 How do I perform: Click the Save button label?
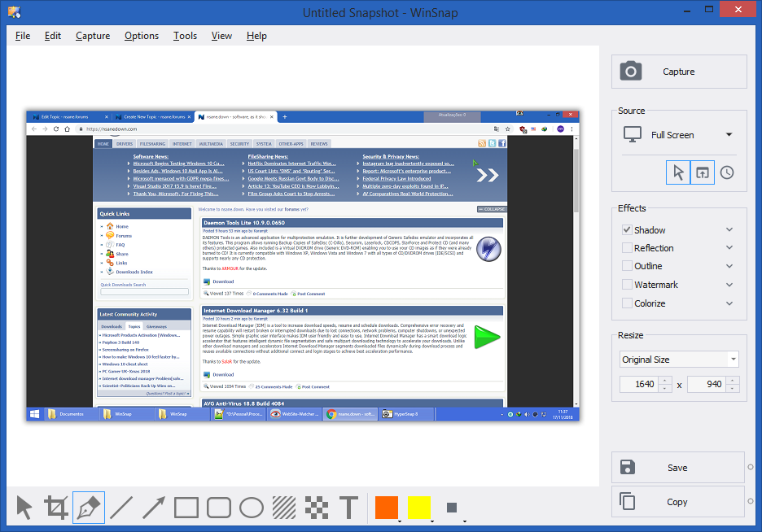pos(677,468)
